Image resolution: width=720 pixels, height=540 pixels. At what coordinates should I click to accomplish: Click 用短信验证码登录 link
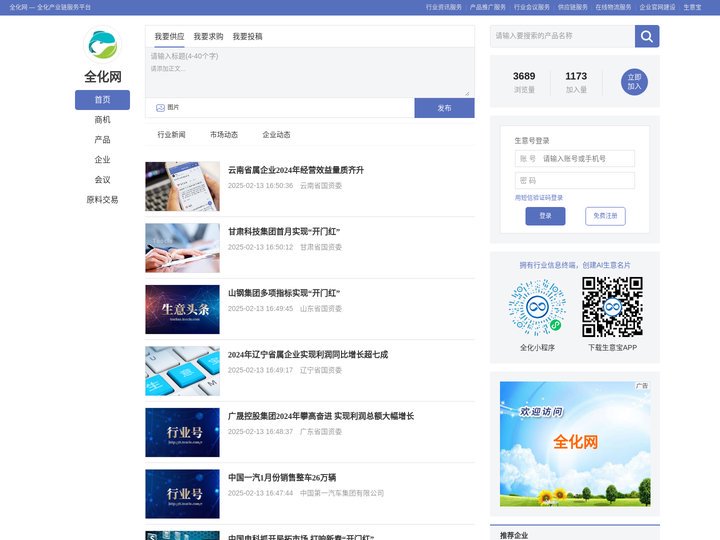coord(539,197)
